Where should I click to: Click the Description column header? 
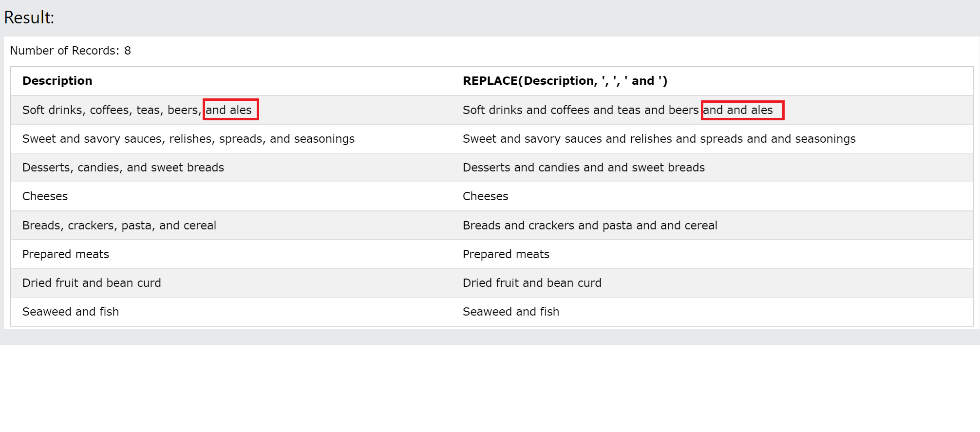57,81
